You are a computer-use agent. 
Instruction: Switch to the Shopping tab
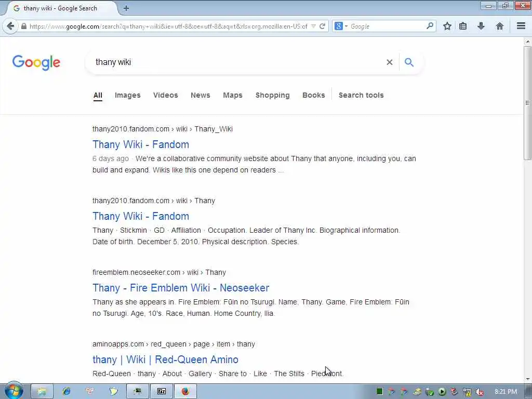click(x=272, y=96)
